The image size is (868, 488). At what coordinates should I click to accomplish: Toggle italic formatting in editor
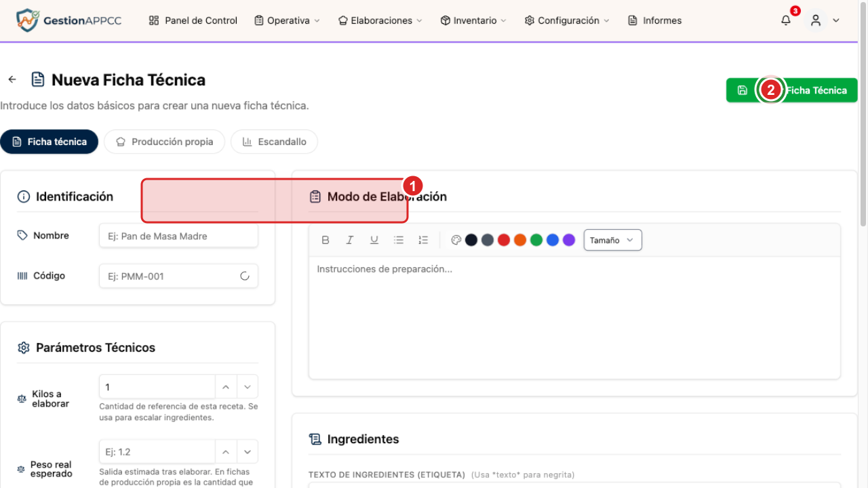click(x=350, y=240)
